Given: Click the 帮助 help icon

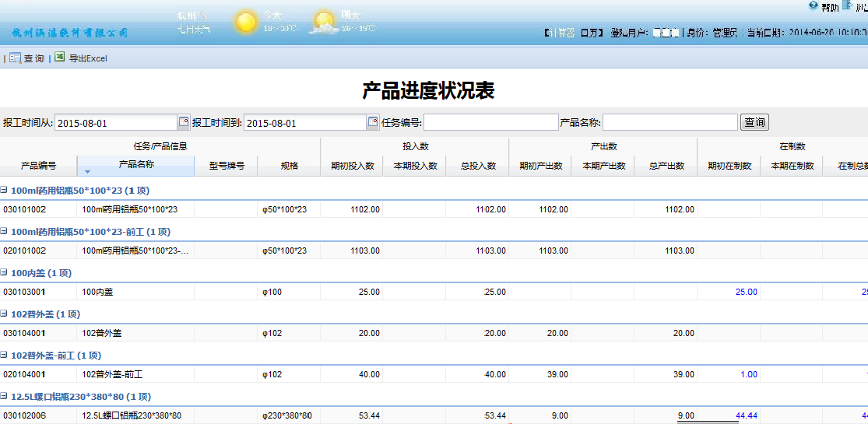Looking at the screenshot, I should (814, 6).
